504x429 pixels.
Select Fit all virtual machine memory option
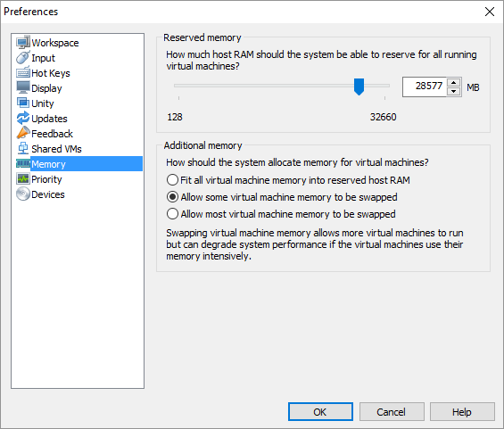[172, 180]
